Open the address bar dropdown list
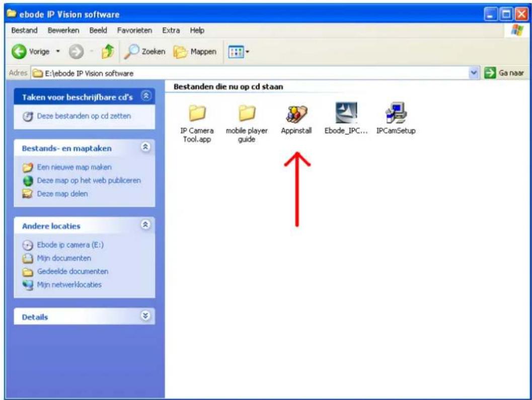The height and width of the screenshot is (400, 532). click(474, 73)
